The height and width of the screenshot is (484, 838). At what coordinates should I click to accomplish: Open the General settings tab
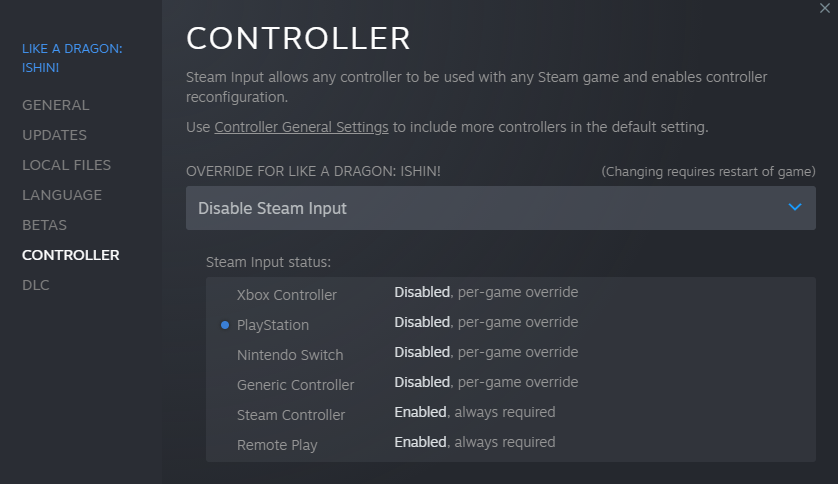click(56, 105)
